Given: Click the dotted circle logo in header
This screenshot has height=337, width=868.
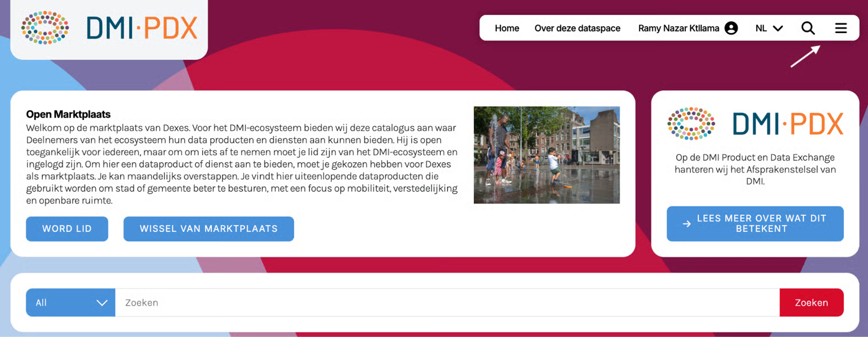Looking at the screenshot, I should [x=45, y=27].
